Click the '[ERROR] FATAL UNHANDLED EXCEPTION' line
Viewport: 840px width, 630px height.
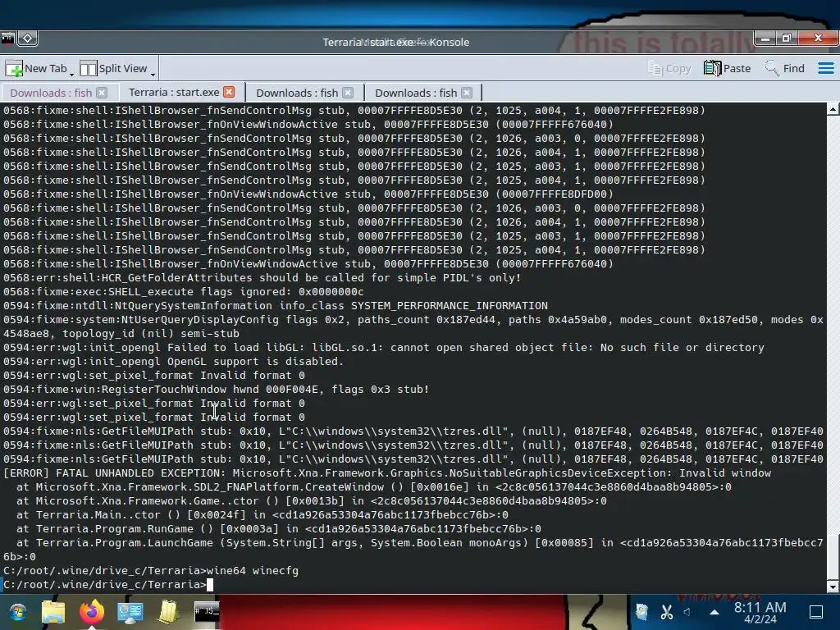(x=387, y=473)
